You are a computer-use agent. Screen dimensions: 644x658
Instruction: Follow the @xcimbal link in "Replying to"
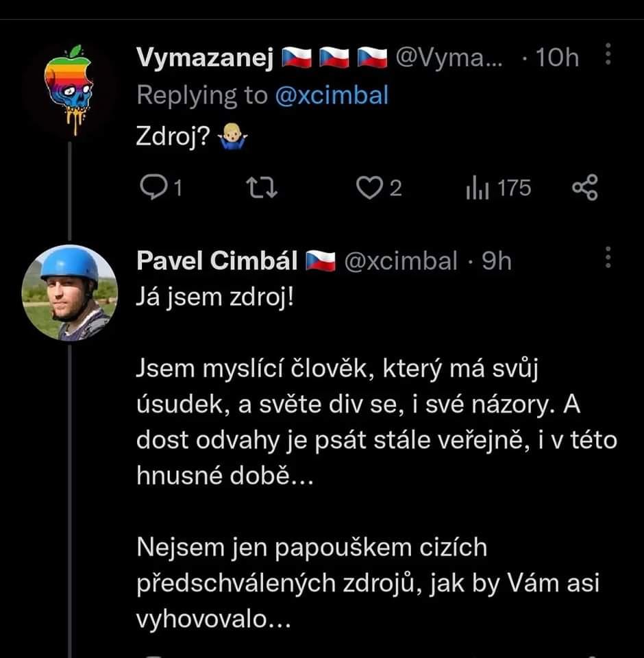tap(332, 95)
